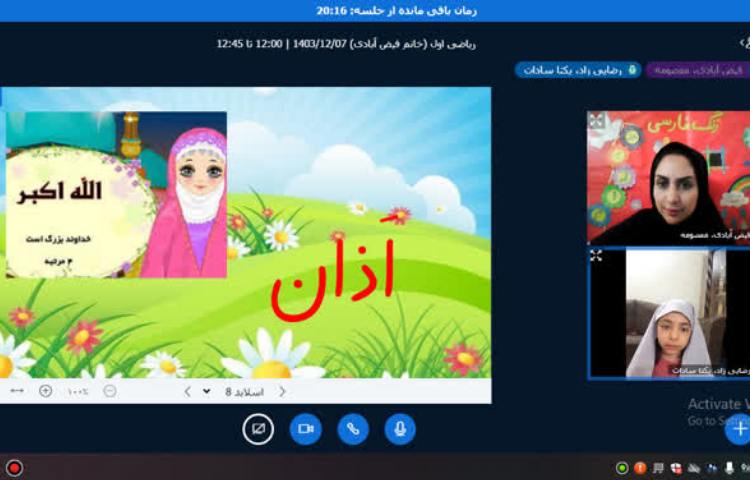Viewport: 750px width, 480px height.
Task: Click the presentation slide area
Action: pyautogui.click(x=245, y=230)
